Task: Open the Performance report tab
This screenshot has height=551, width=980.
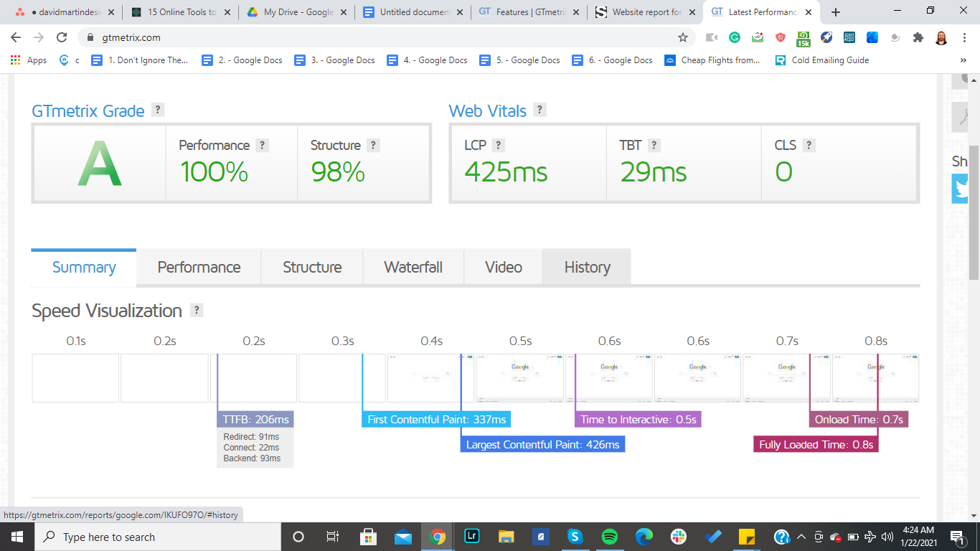Action: [x=199, y=268]
